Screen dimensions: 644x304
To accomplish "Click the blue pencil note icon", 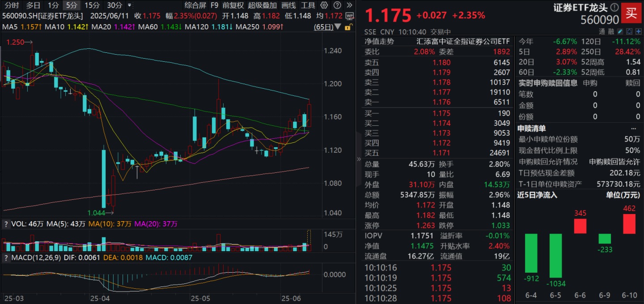I will (620, 32).
